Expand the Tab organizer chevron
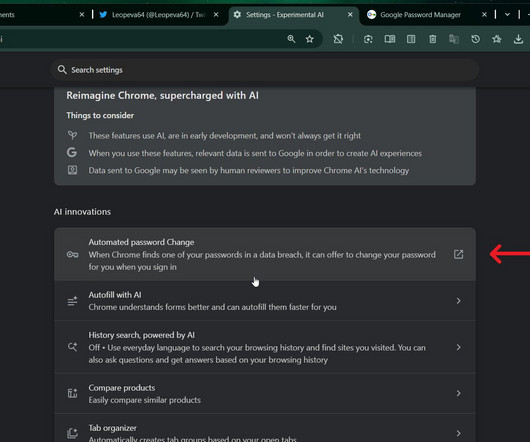Screen dimensions: 530x442 click(458, 433)
